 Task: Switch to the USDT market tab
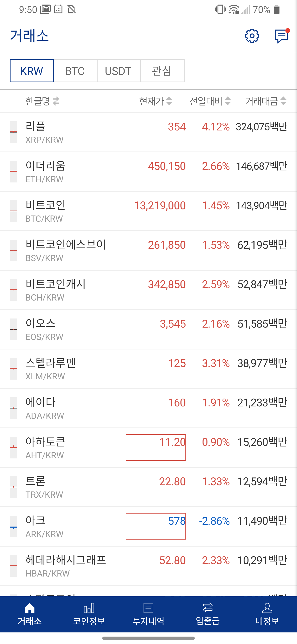[118, 71]
